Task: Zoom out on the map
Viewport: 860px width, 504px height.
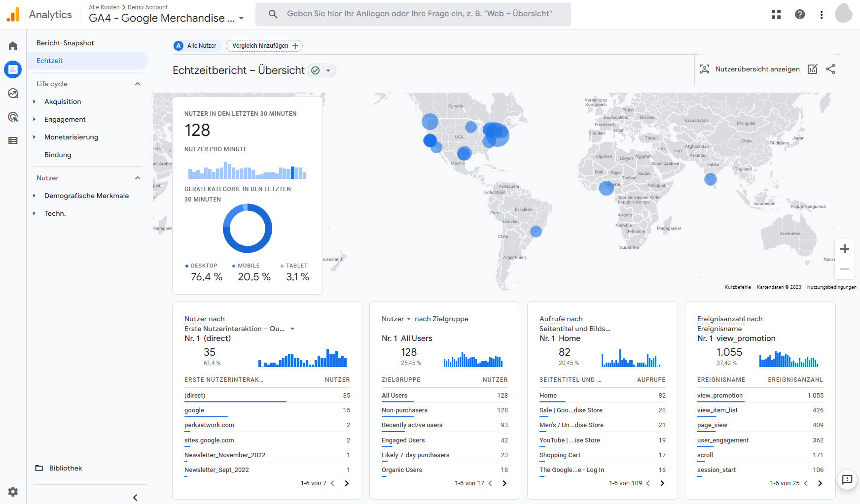Action: (845, 269)
